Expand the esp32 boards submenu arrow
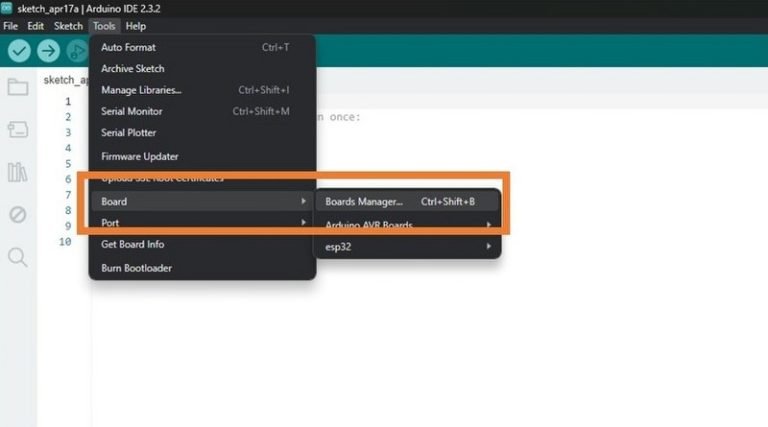 point(489,246)
